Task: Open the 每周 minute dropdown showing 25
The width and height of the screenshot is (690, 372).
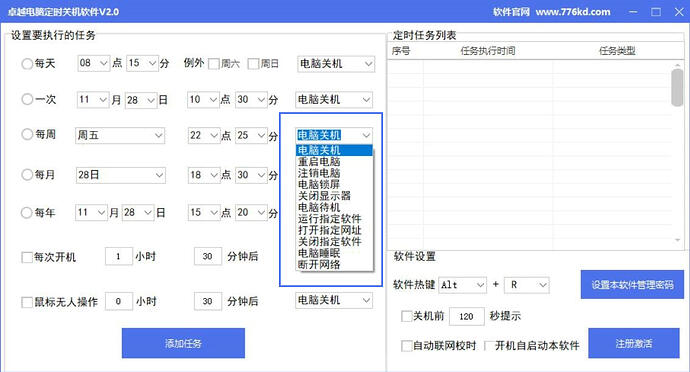Action: pyautogui.click(x=251, y=135)
